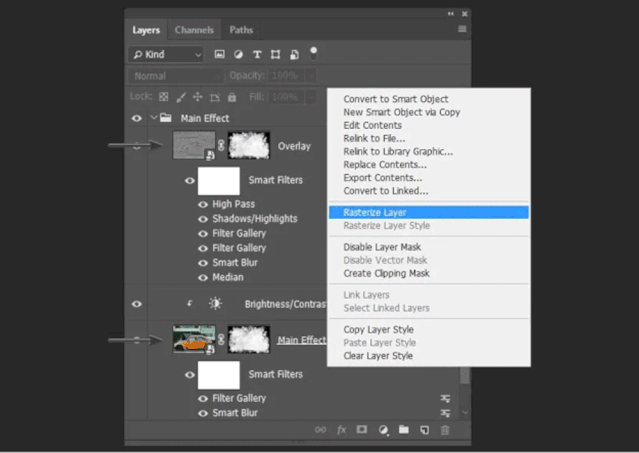This screenshot has height=453, width=639.
Task: Click the delete layer trash icon
Action: (445, 429)
